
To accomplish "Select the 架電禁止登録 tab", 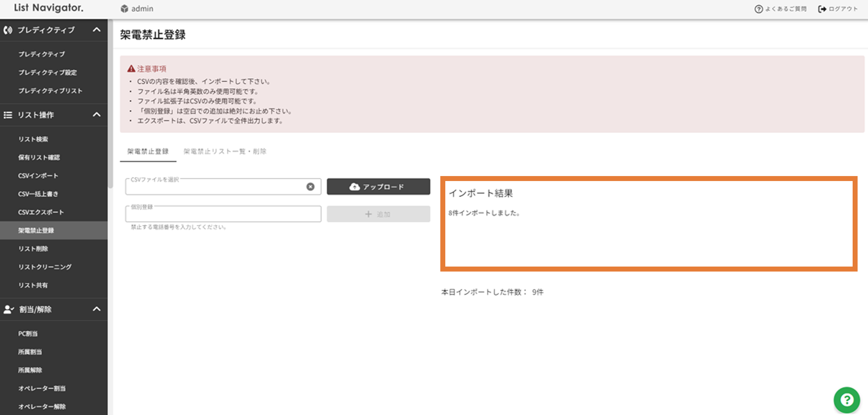I will [148, 151].
